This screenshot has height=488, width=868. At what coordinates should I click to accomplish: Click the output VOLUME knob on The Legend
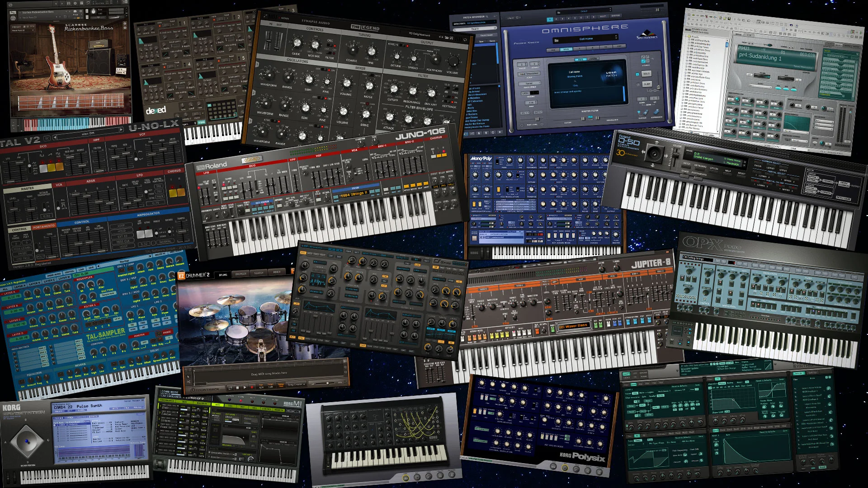(x=453, y=61)
